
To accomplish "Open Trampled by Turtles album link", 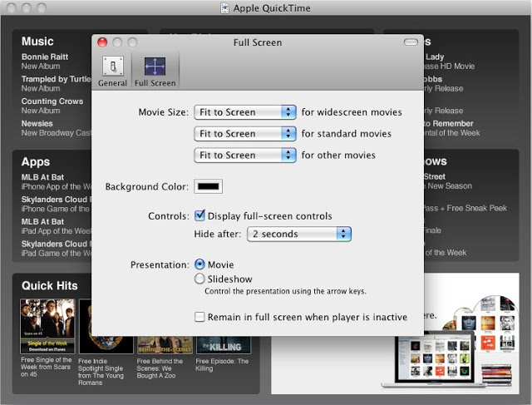I will tap(57, 83).
